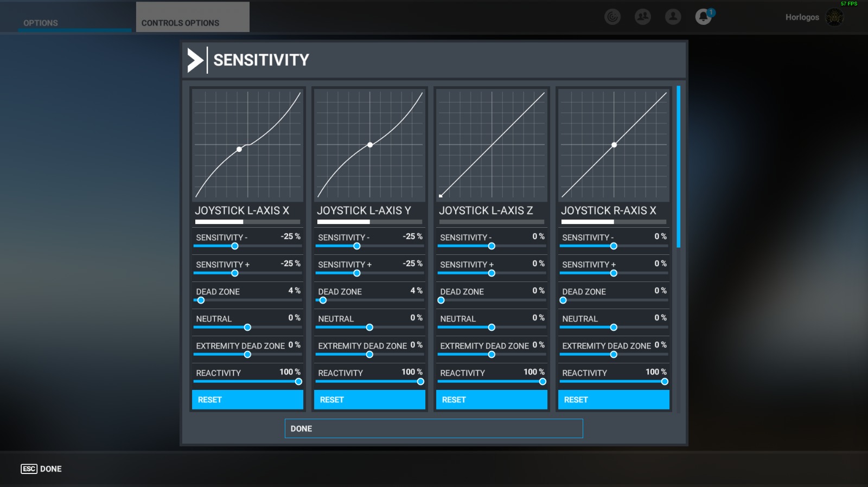
Task: Reset Joystick L-Axis Z settings
Action: (492, 400)
